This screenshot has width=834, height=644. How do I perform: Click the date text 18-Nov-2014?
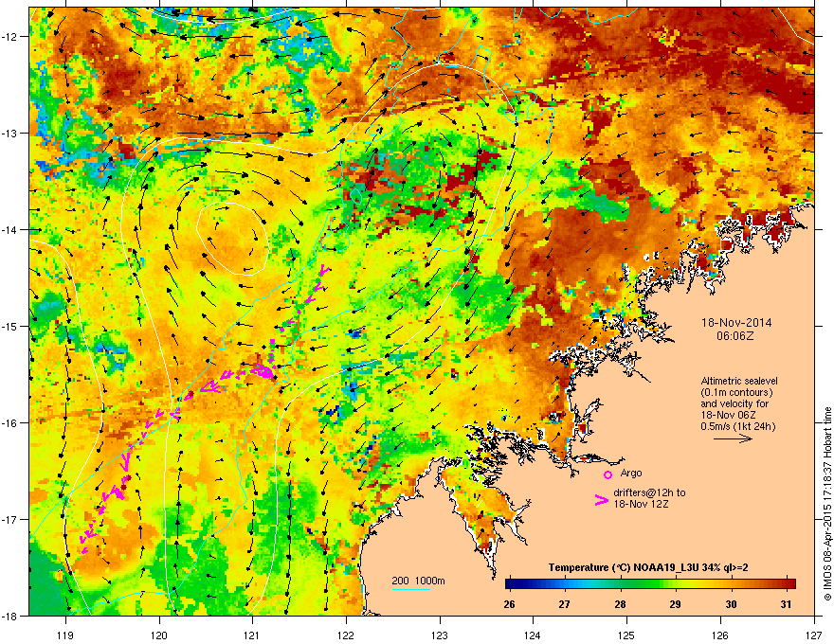[x=736, y=323]
